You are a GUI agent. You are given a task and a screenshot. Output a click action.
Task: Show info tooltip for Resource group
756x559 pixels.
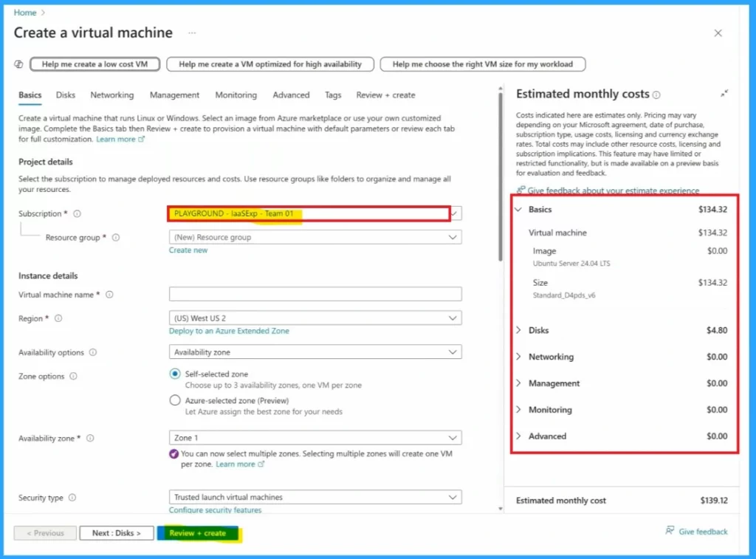116,237
